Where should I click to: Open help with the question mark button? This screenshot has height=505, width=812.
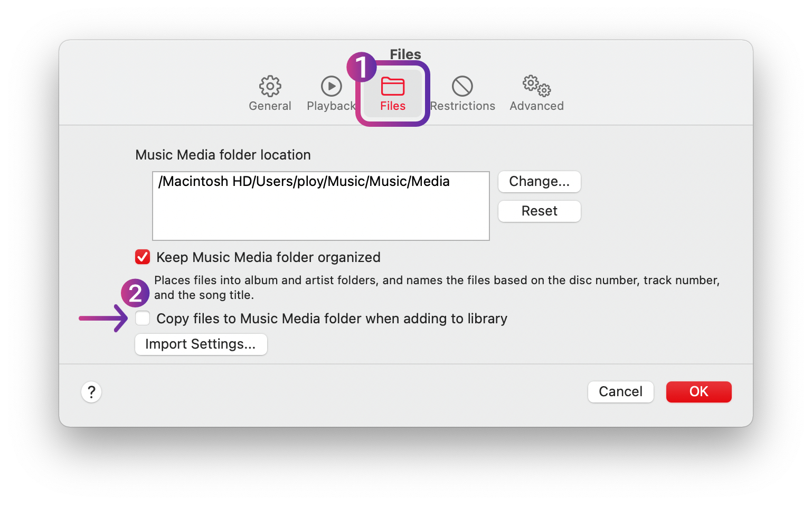pyautogui.click(x=91, y=392)
